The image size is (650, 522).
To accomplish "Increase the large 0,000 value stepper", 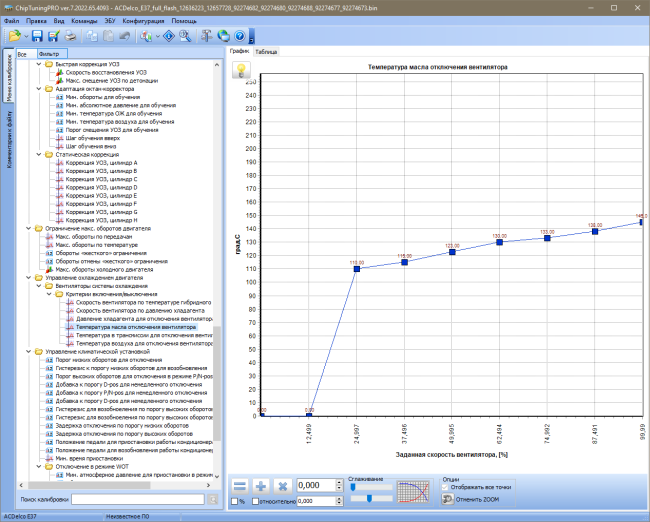I will click(340, 482).
